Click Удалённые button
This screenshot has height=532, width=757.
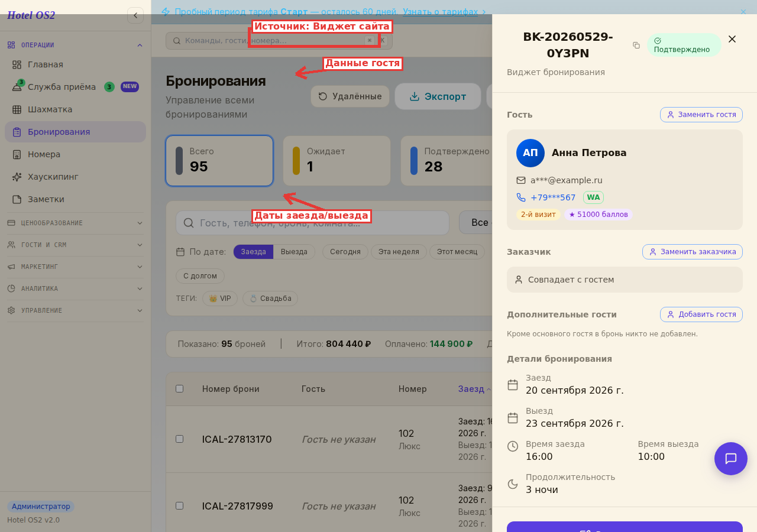350,96
